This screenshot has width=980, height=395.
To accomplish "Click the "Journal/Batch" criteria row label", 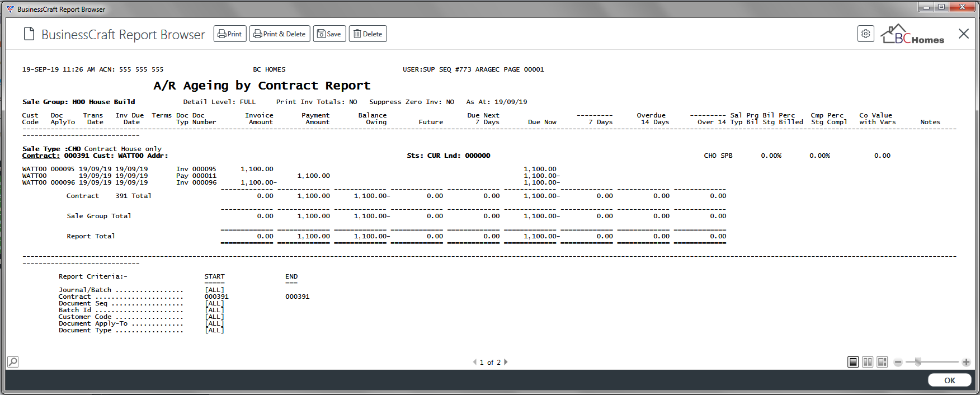I will point(85,290).
